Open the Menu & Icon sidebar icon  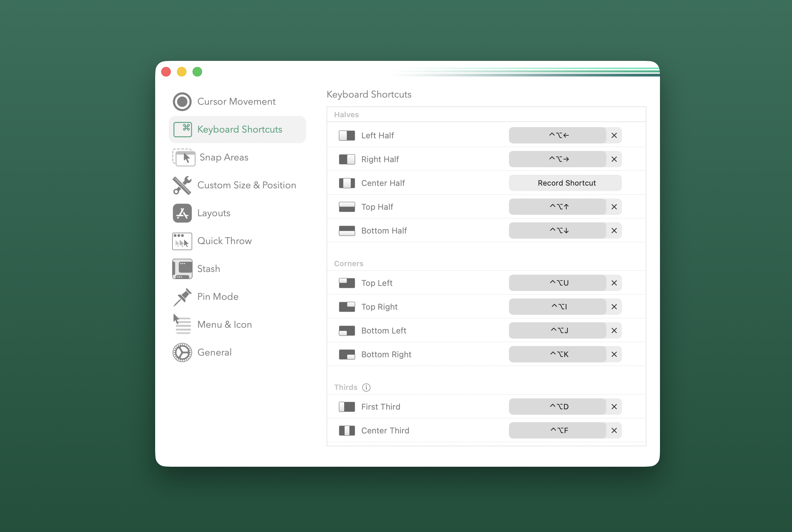point(182,324)
